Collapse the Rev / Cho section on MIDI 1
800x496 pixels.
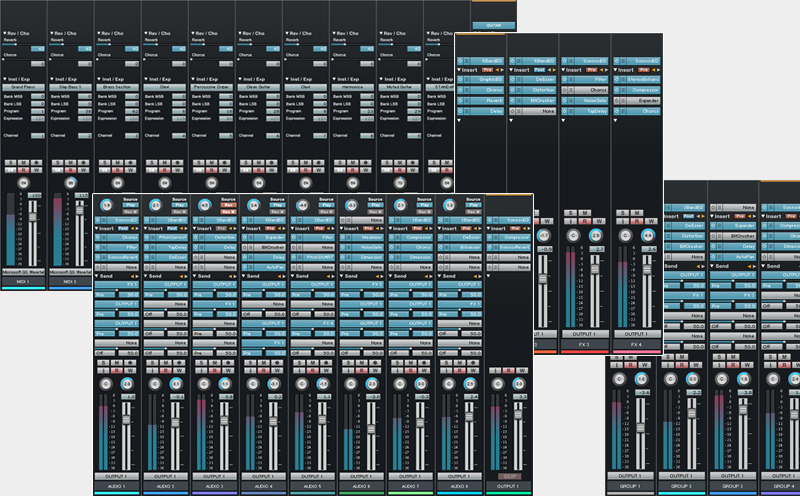[x=5, y=33]
